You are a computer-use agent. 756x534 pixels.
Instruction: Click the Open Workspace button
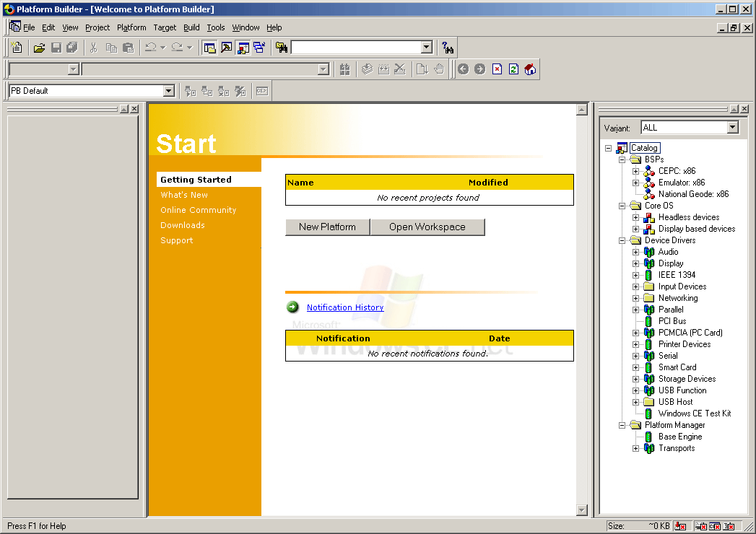click(x=427, y=227)
